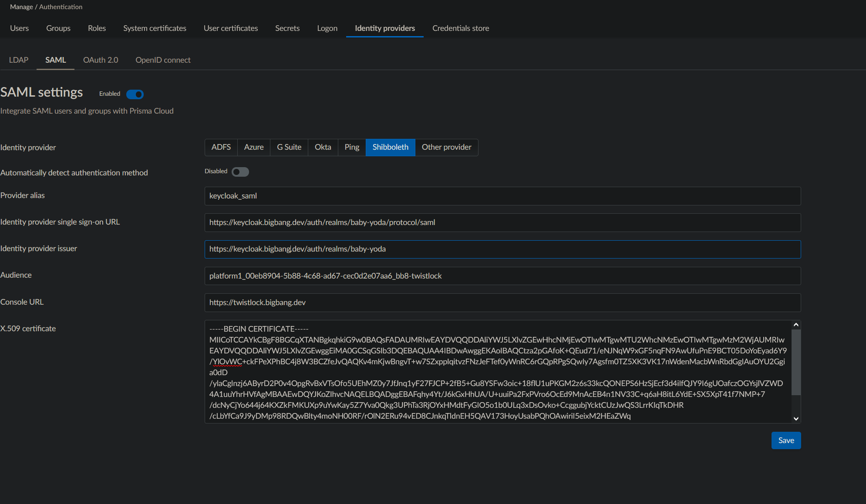Disable SAML settings using the Enabled toggle
Image resolution: width=866 pixels, height=504 pixels.
point(135,94)
